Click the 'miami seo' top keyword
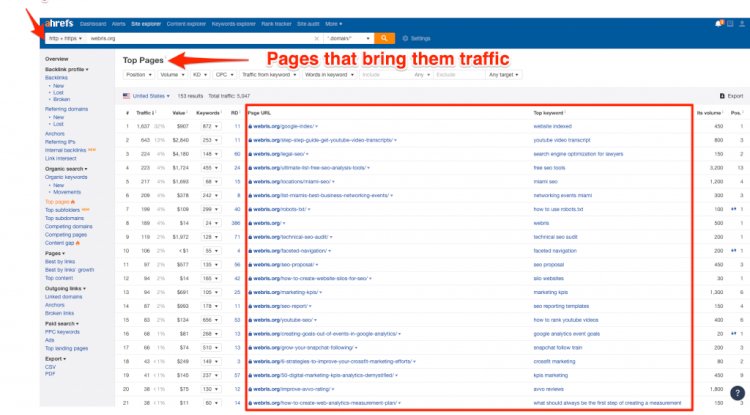 pos(546,182)
